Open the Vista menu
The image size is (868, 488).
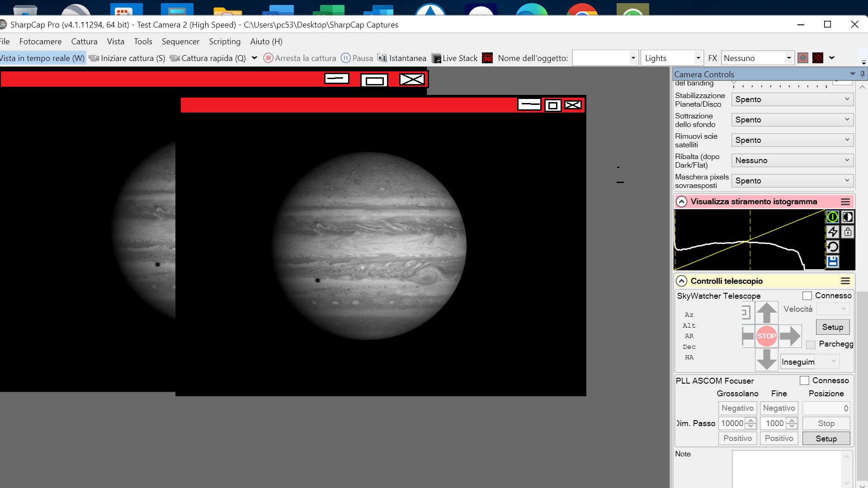tap(116, 42)
